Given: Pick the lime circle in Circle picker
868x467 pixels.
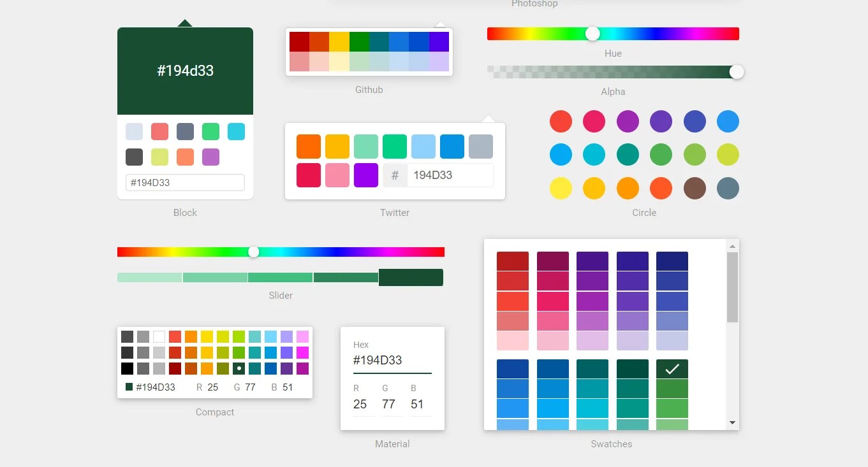Looking at the screenshot, I should [728, 154].
